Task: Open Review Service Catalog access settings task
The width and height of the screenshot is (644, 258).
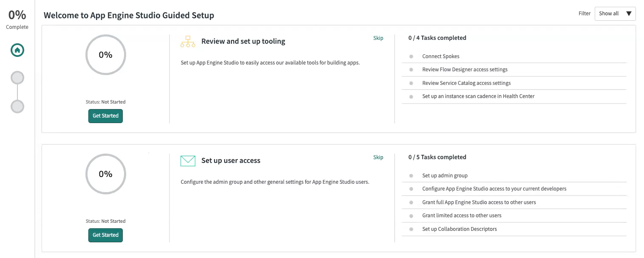Action: [466, 83]
